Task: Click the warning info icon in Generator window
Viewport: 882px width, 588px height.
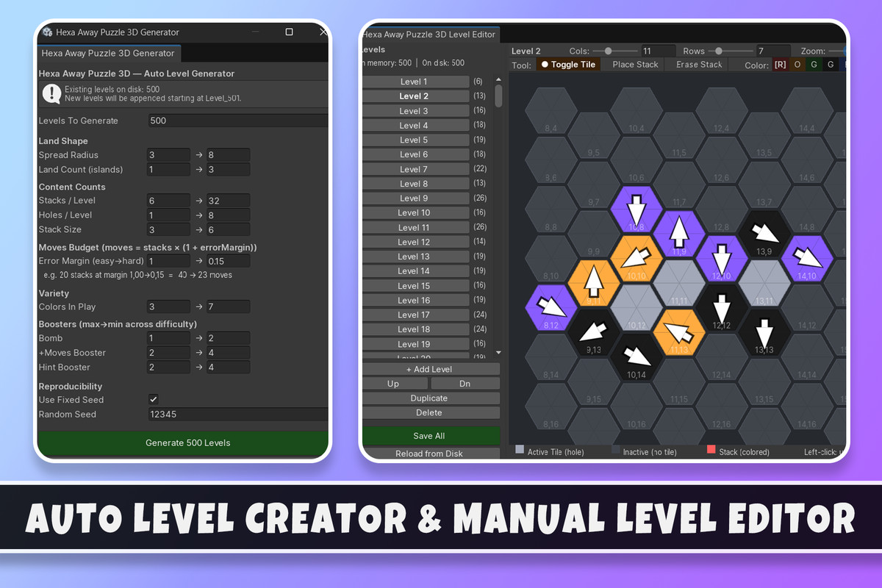Action: pos(51,93)
